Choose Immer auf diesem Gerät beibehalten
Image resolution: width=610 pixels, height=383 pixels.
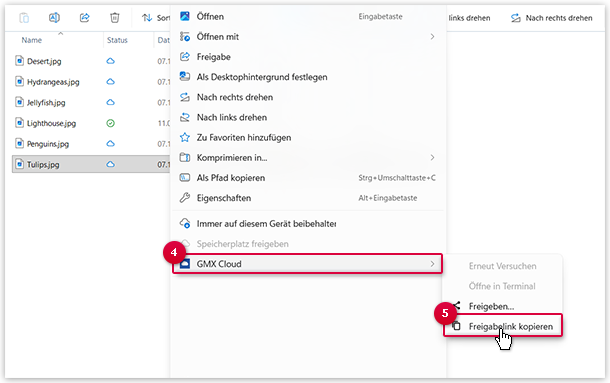307,224
